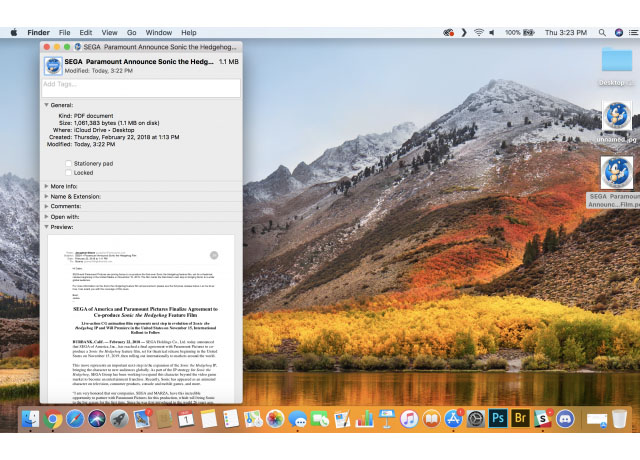Launch Photoshop from the Dock
This screenshot has width=640, height=460.
[498, 419]
